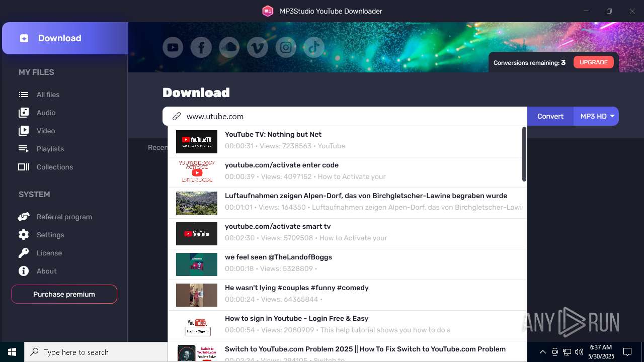
Task: Click the taskbar clock showing 6:37 AM
Action: (602, 352)
